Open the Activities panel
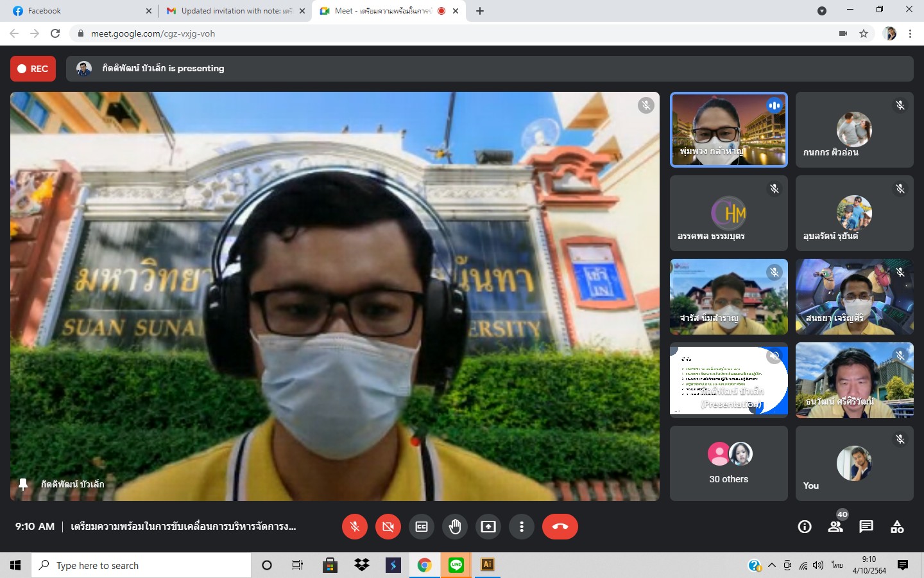 coord(897,527)
